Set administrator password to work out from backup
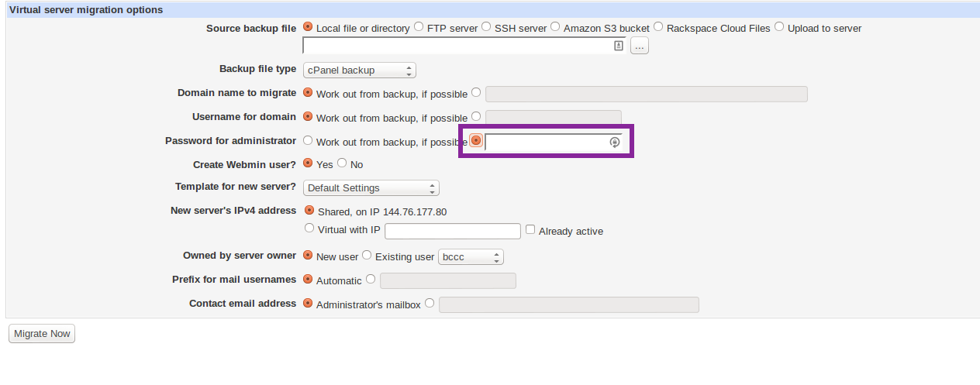The height and width of the screenshot is (385, 980). 308,141
